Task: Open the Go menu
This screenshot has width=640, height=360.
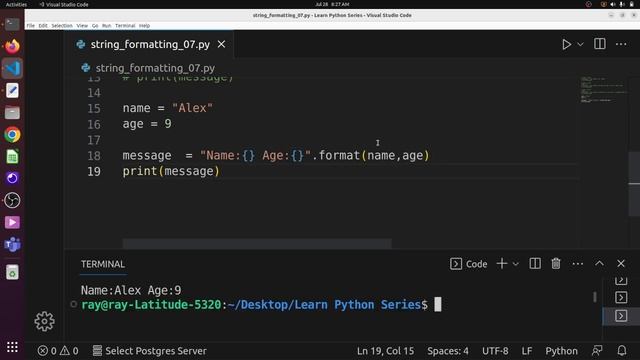Action: tap(95, 26)
